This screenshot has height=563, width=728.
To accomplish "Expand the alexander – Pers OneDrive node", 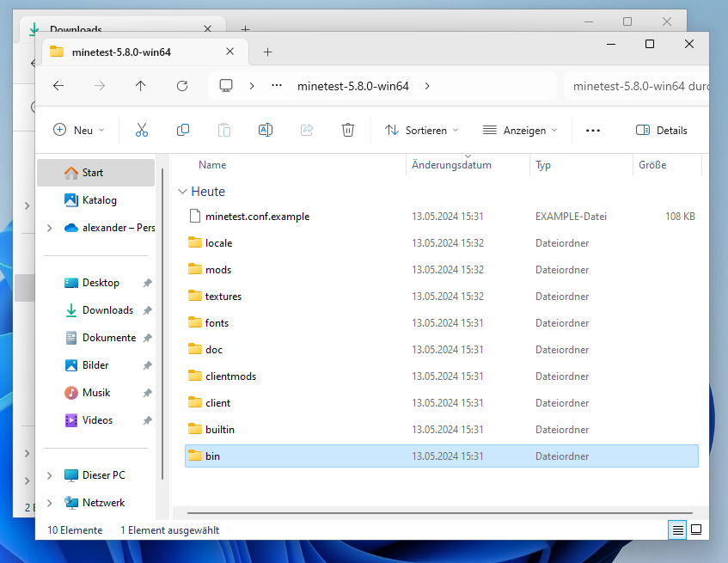I will pyautogui.click(x=50, y=228).
